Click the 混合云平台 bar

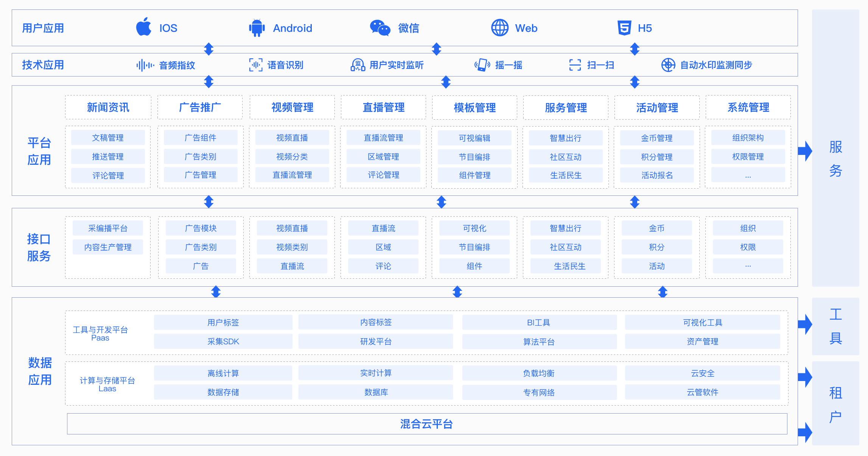coord(427,424)
